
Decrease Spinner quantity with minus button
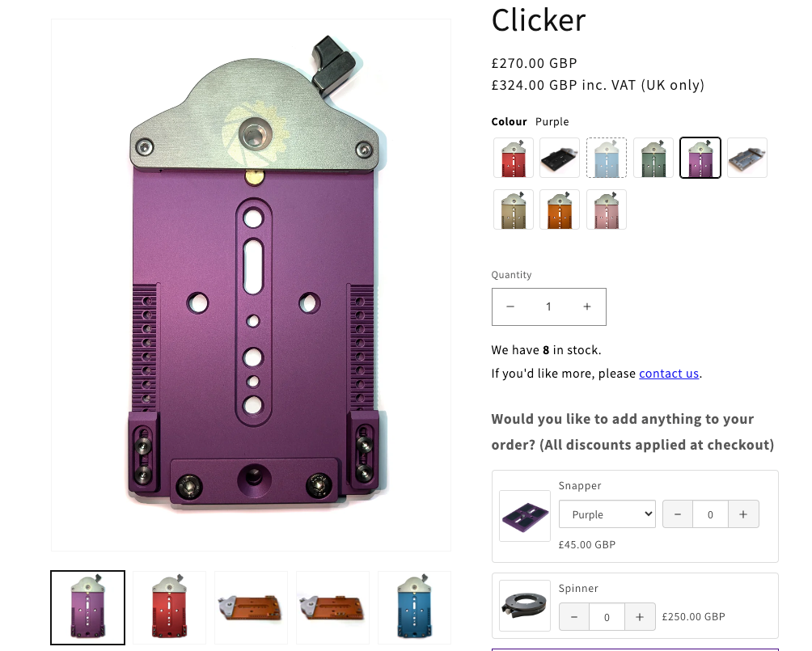point(573,617)
